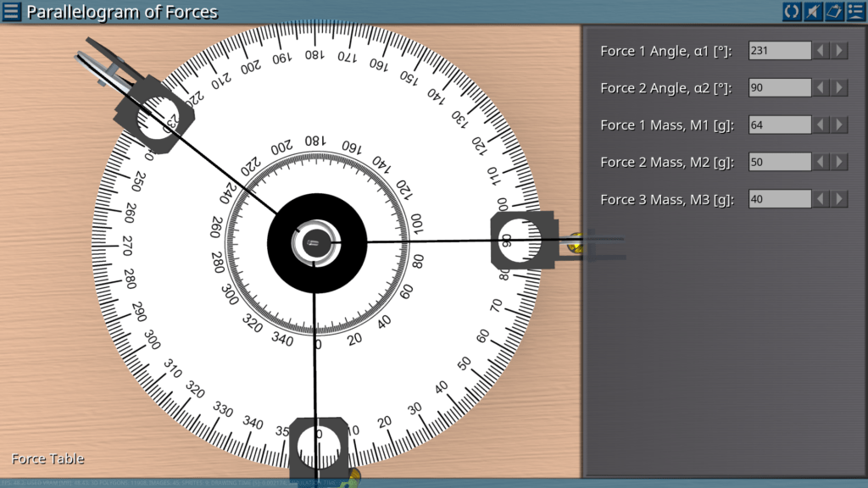The height and width of the screenshot is (488, 868).
Task: Increase Force 2 Angle with right arrow
Action: click(839, 88)
